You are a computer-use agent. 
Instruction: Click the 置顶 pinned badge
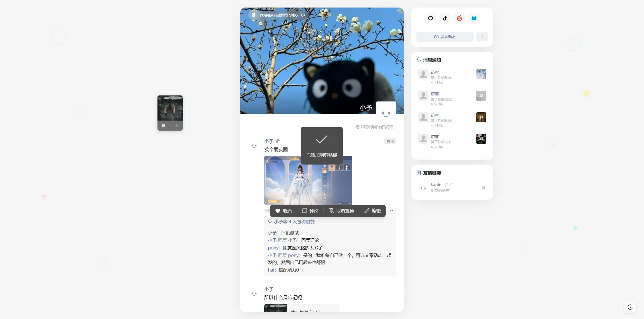390,141
